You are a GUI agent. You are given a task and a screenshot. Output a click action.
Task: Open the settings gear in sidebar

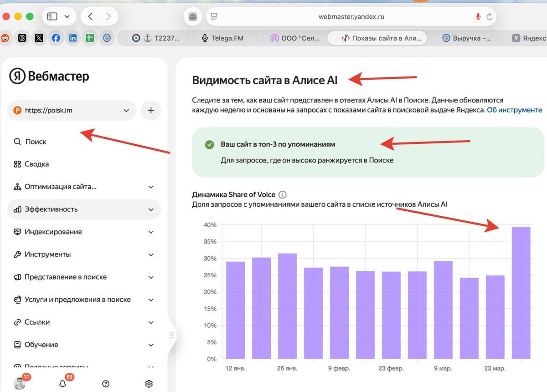tap(149, 384)
